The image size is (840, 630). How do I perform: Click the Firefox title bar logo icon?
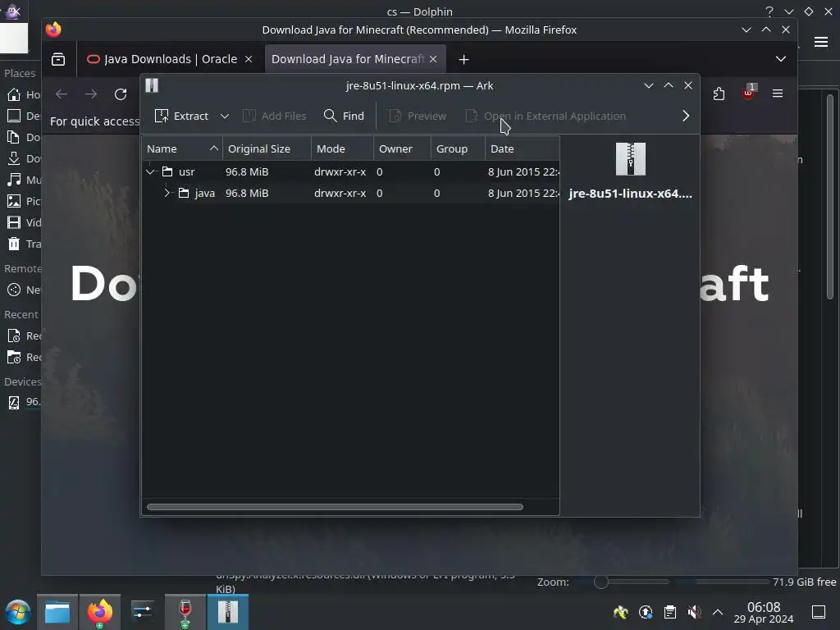53,30
